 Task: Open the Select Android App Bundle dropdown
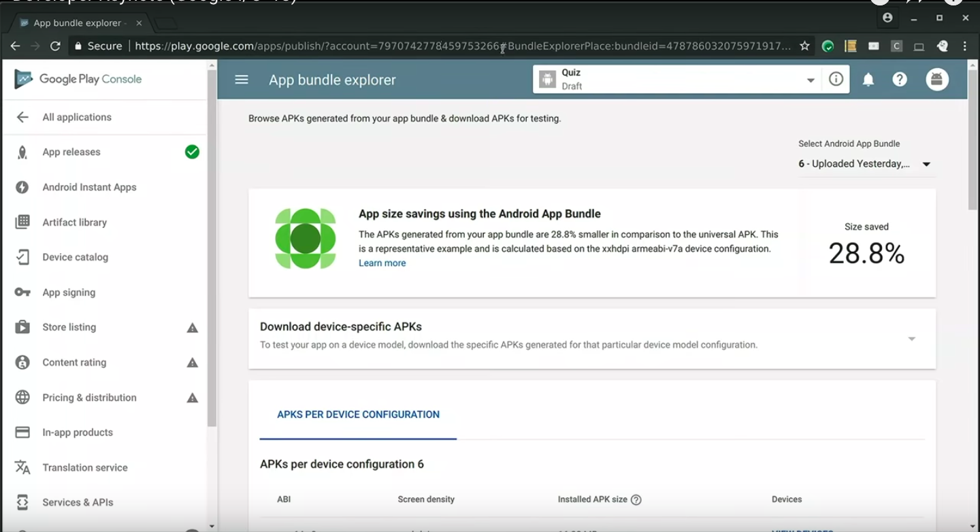point(864,164)
